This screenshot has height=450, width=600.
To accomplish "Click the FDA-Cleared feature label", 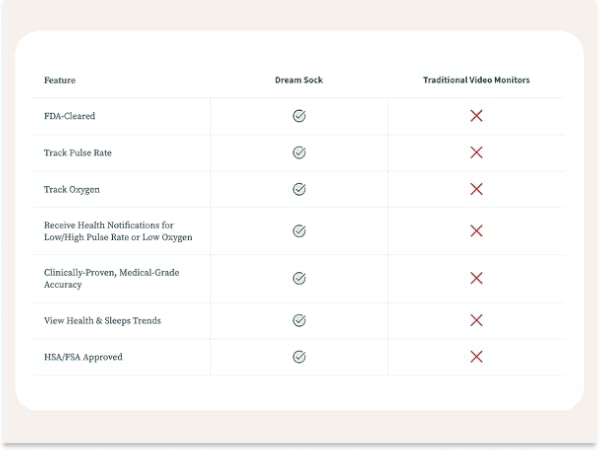I will click(x=70, y=116).
